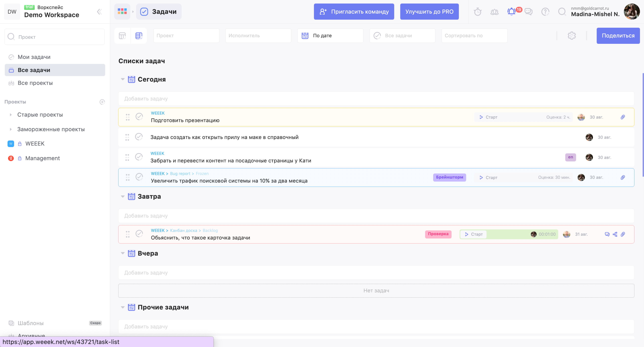Start timer on Подготовить презентацию
This screenshot has height=347, width=644.
488,117
